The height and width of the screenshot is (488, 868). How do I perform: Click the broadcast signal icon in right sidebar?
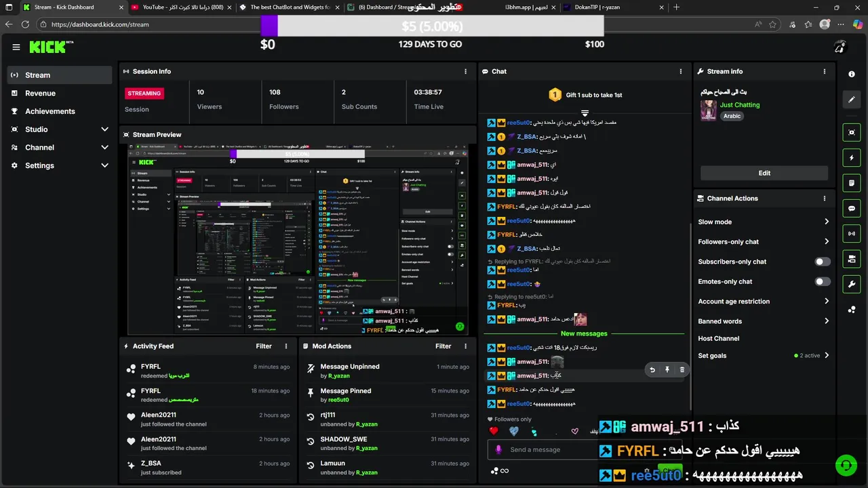(852, 234)
